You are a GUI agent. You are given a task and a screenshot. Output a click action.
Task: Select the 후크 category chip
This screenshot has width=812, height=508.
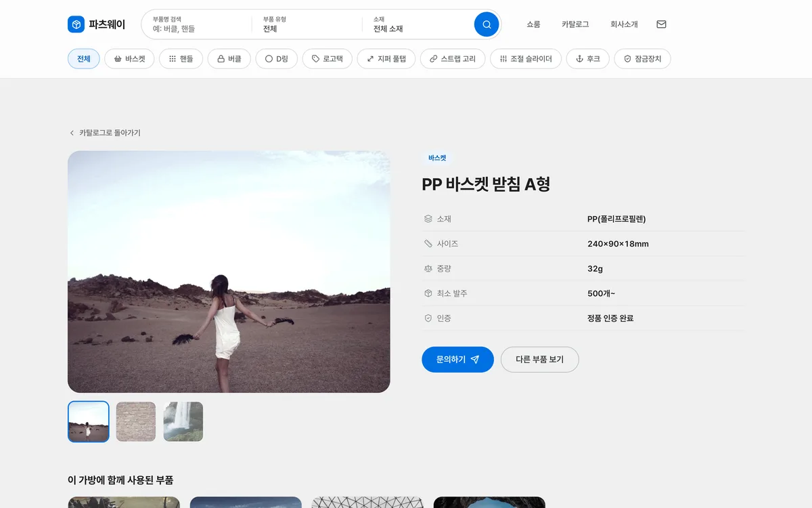588,59
